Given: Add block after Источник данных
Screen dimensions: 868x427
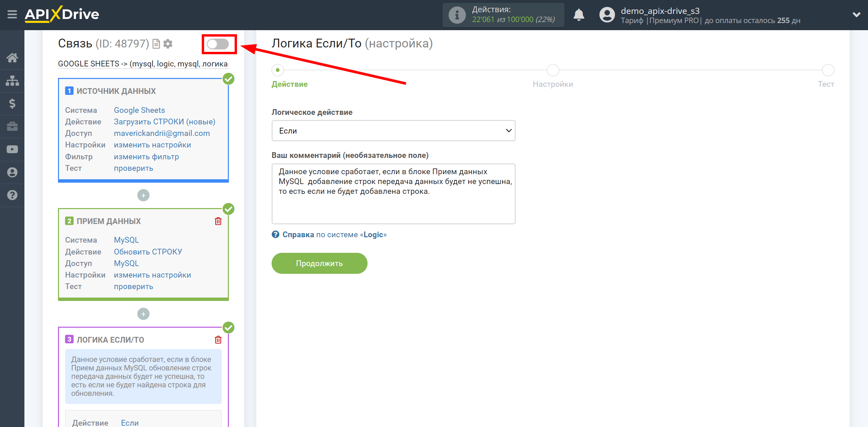Looking at the screenshot, I should pos(143,195).
